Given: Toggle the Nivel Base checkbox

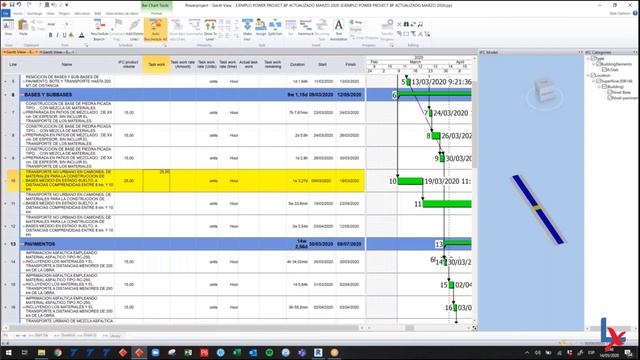Looking at the screenshot, I should click(609, 92).
